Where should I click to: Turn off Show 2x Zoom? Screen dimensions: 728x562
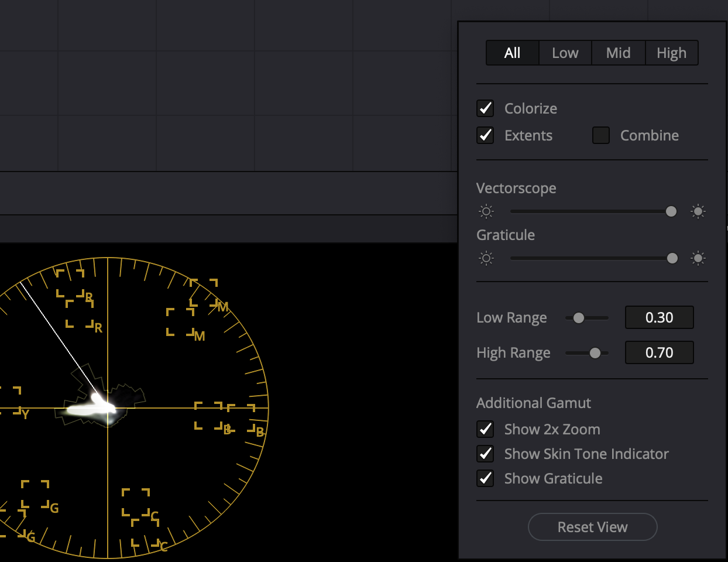pos(486,429)
